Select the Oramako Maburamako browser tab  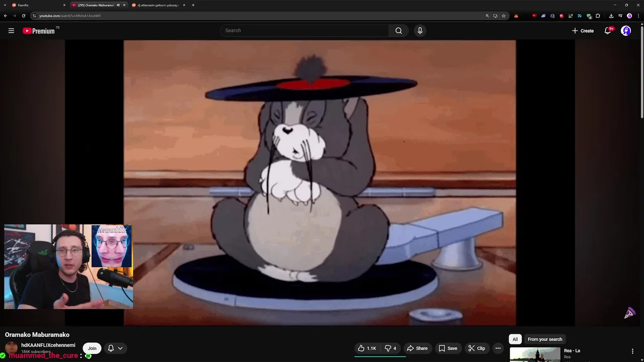[x=96, y=5]
